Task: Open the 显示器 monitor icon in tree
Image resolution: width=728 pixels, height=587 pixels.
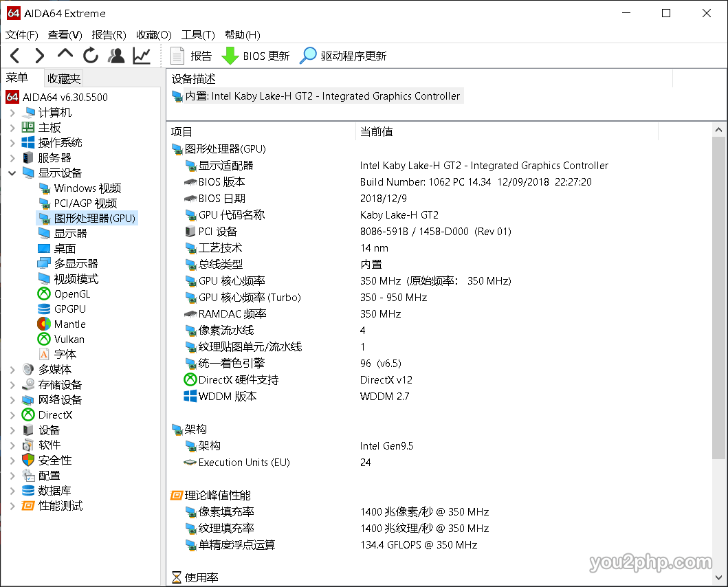Action: point(44,233)
